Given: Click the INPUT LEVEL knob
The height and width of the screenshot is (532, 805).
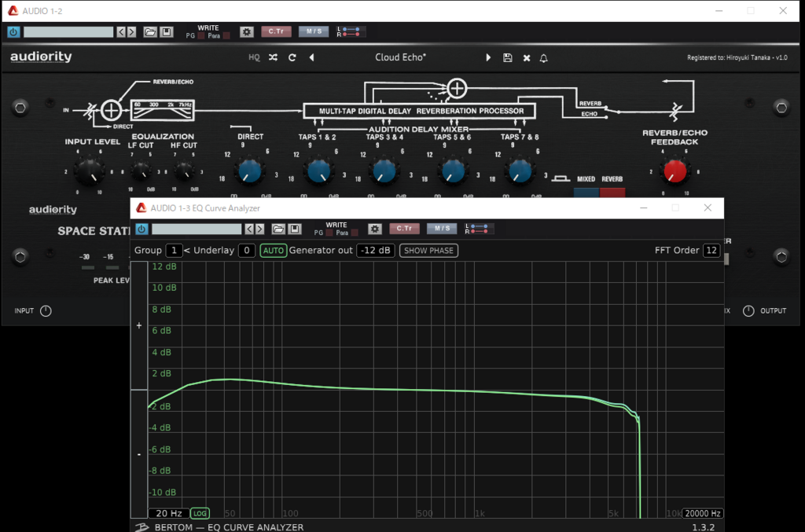Looking at the screenshot, I should tap(90, 171).
